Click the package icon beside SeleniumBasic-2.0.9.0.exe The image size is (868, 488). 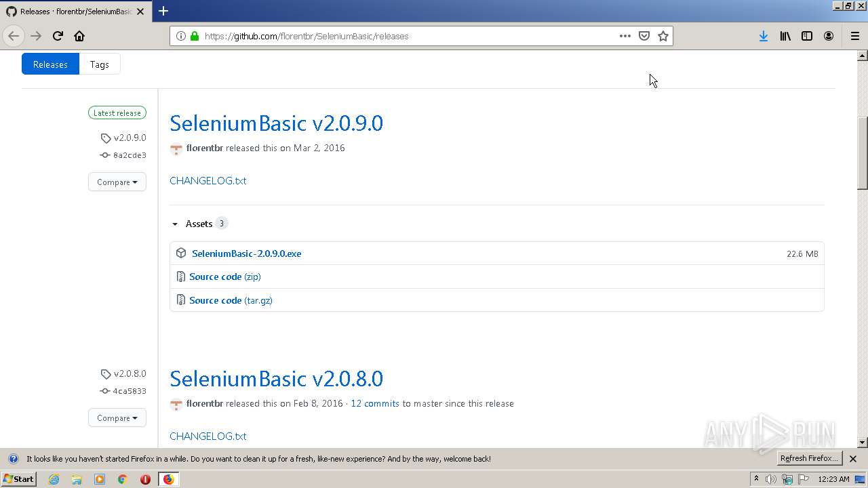tap(181, 253)
